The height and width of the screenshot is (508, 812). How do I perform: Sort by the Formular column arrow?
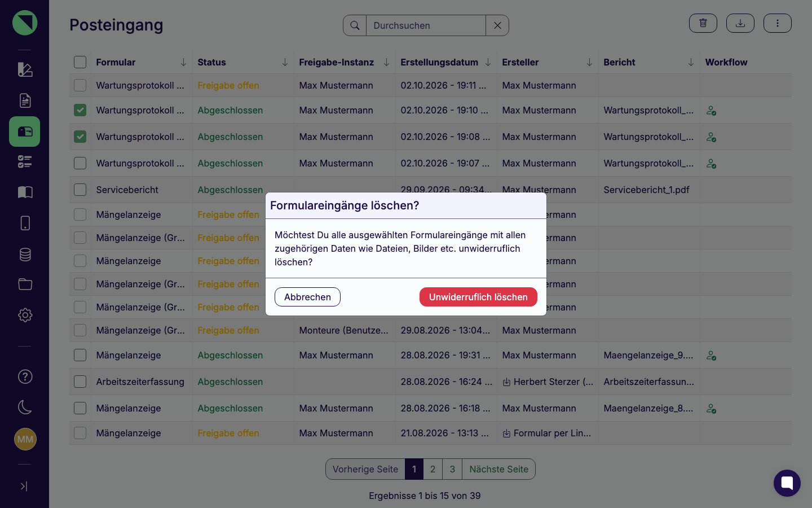[183, 62]
